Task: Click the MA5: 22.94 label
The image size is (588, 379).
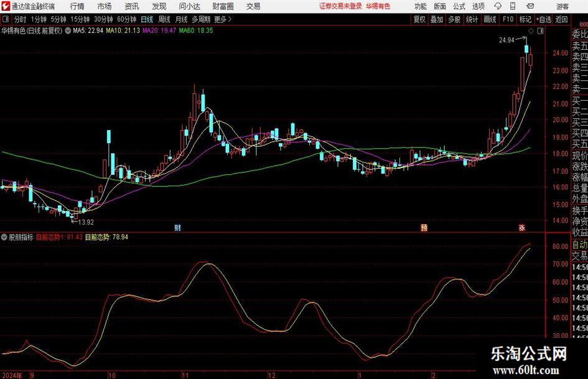Action: click(88, 30)
